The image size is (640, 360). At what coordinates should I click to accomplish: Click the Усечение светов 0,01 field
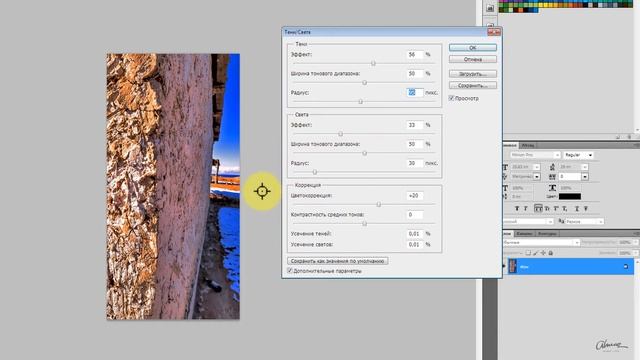tap(414, 244)
